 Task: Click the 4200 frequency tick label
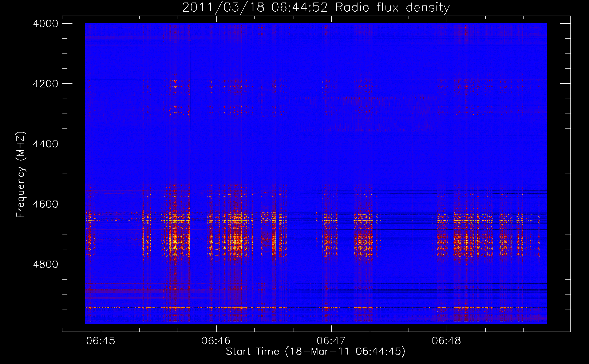46,84
